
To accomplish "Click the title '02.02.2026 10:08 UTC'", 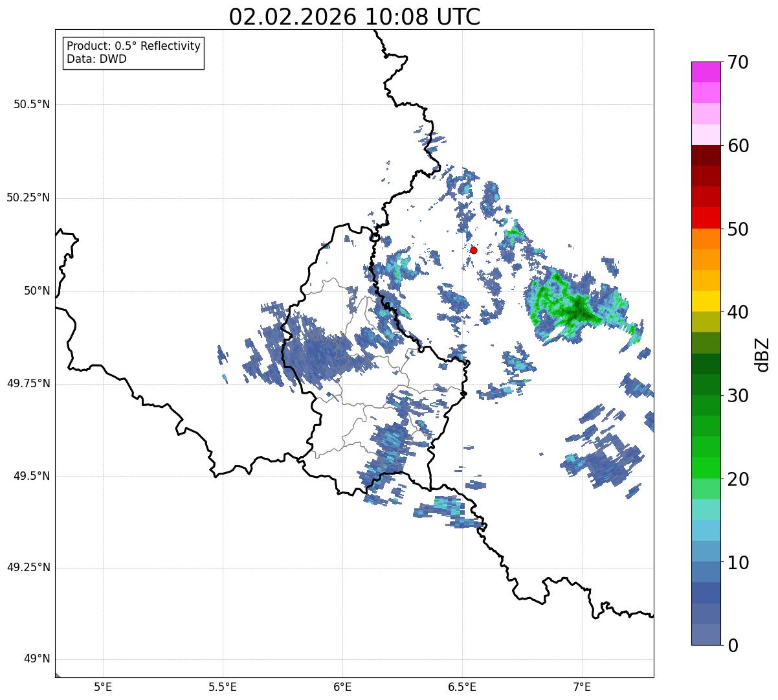I will (355, 17).
